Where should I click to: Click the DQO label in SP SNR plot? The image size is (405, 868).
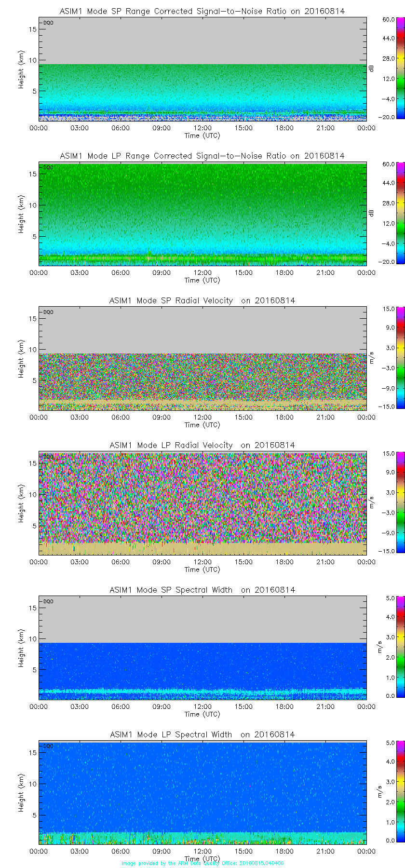(48, 23)
